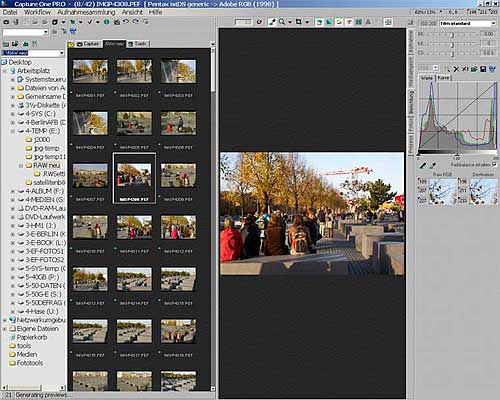
Task: Click the floppy disk save settings icon
Action: click(x=483, y=69)
